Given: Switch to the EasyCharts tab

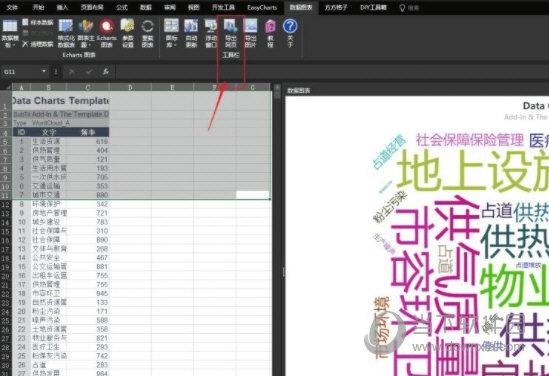Looking at the screenshot, I should pos(262,7).
